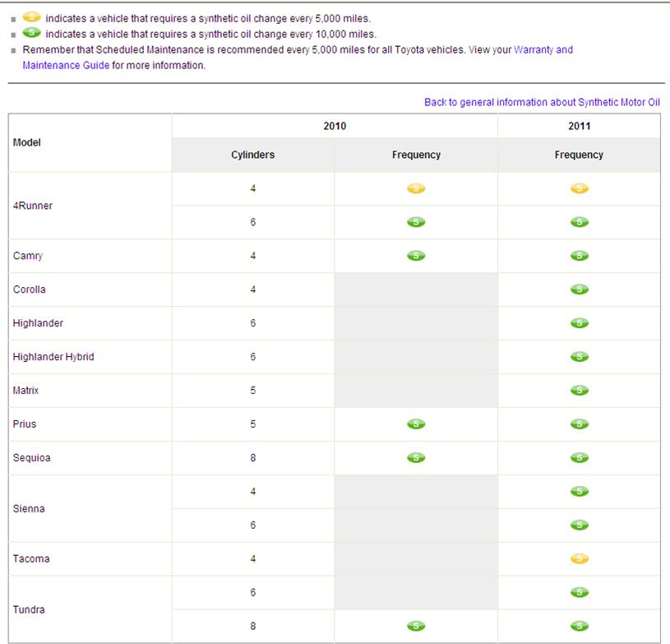The image size is (670, 644).
Task: Click the "4Runner" model name
Action: (x=33, y=206)
